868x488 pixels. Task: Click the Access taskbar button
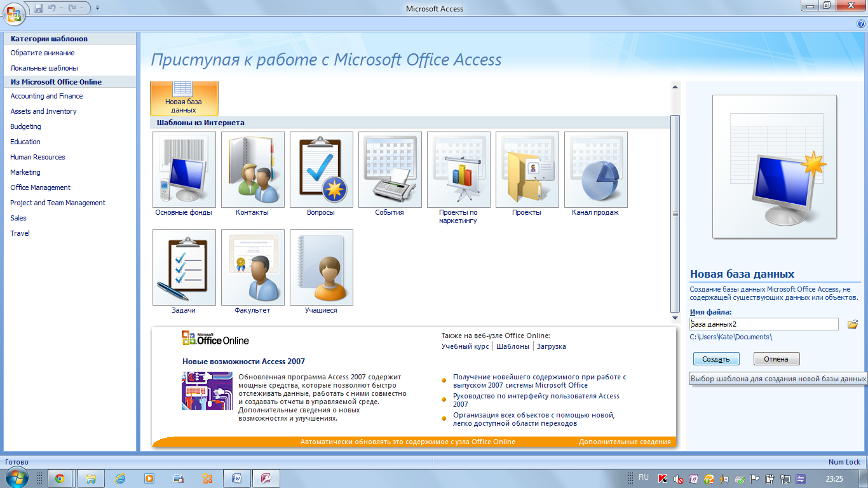(x=266, y=478)
